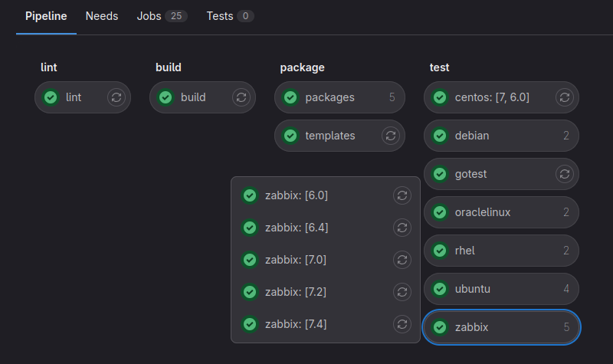Screen dimensions: 613x364
Task: Retry the zabbix: [7.2] job
Action: click(402, 292)
